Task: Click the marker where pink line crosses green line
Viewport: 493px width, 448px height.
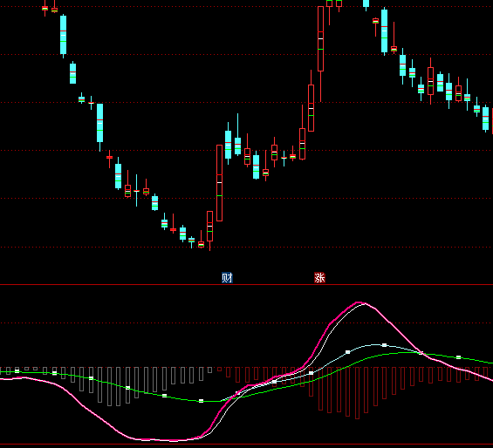Action: click(x=421, y=353)
